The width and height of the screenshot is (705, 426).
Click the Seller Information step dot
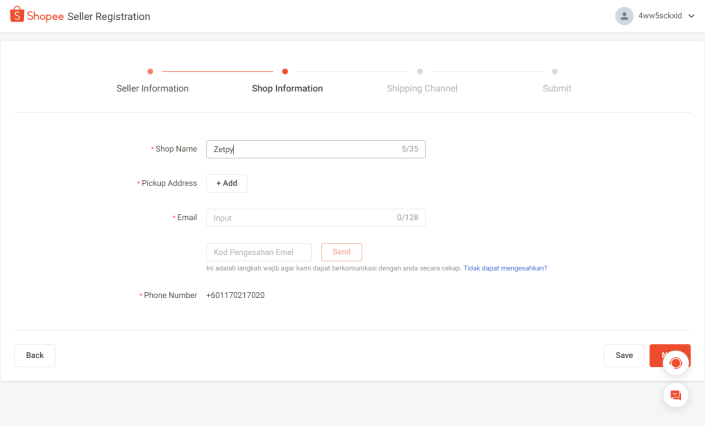(150, 71)
